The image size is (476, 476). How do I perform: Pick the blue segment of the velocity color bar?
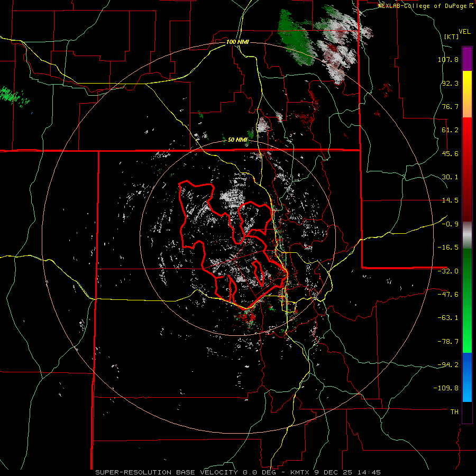click(467, 377)
